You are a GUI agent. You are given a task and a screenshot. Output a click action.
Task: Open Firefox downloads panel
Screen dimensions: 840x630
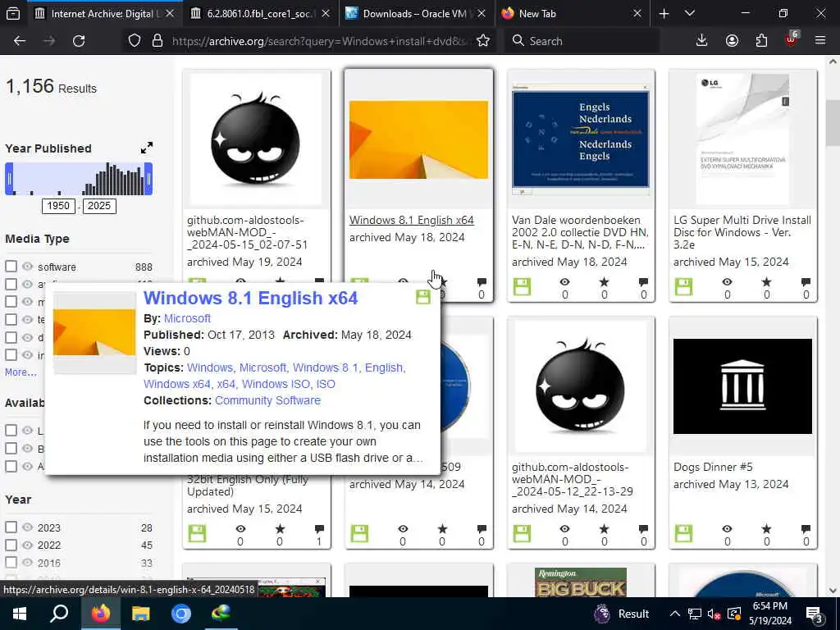coord(701,41)
